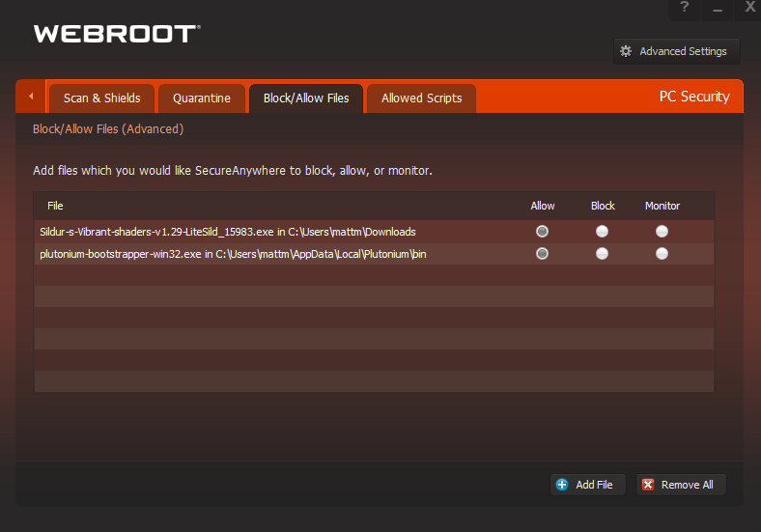Close the Webroot window

point(749,7)
